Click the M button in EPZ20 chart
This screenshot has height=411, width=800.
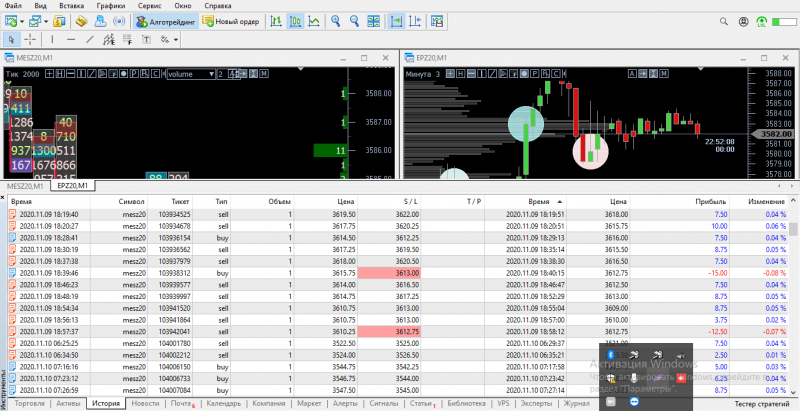click(x=664, y=73)
